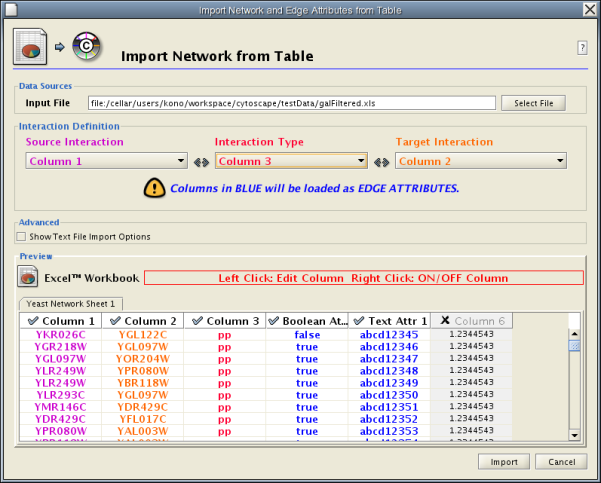Image resolution: width=601 pixels, height=483 pixels.
Task: Select the Yeast Network Sheet 1 tab
Action: point(70,303)
